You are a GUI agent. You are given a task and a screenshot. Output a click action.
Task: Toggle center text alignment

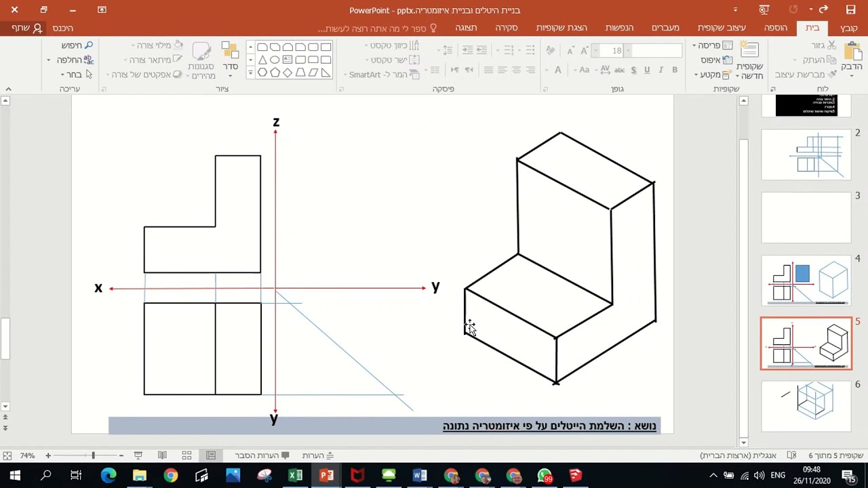tap(516, 70)
